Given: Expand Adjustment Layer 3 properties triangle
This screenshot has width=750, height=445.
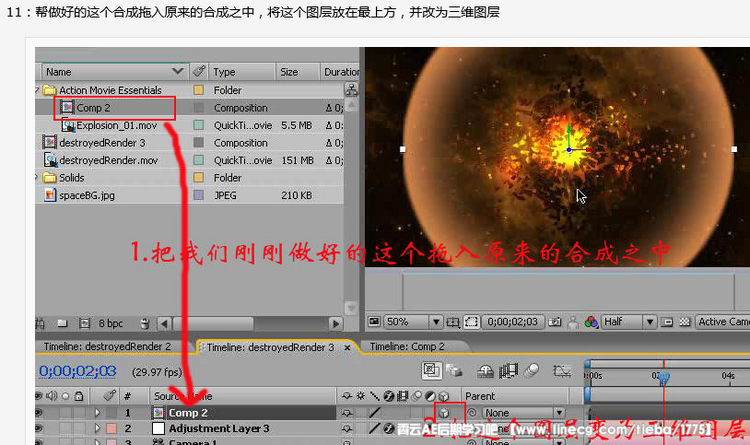Looking at the screenshot, I should coord(98,428).
